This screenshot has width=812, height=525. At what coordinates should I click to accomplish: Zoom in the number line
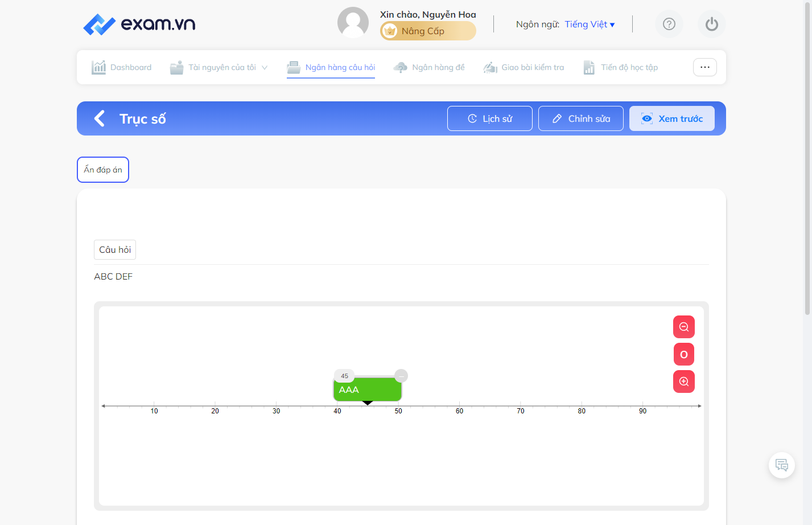click(684, 382)
